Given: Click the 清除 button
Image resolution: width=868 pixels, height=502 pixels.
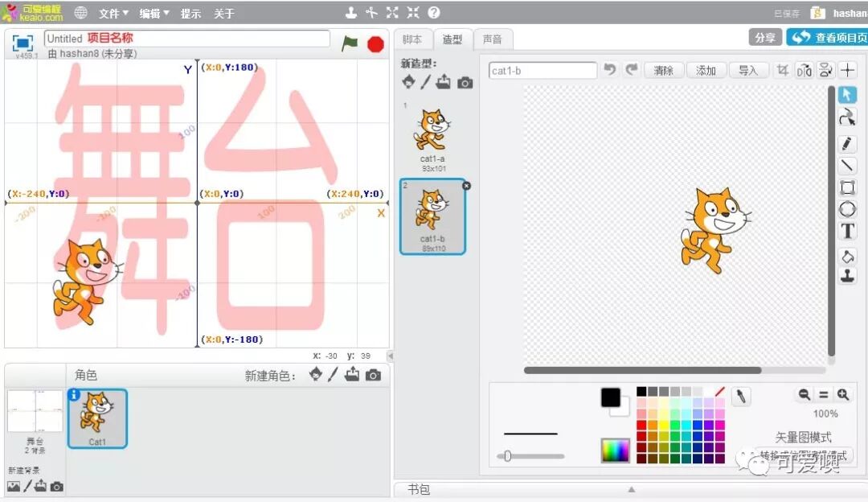Looking at the screenshot, I should click(663, 70).
